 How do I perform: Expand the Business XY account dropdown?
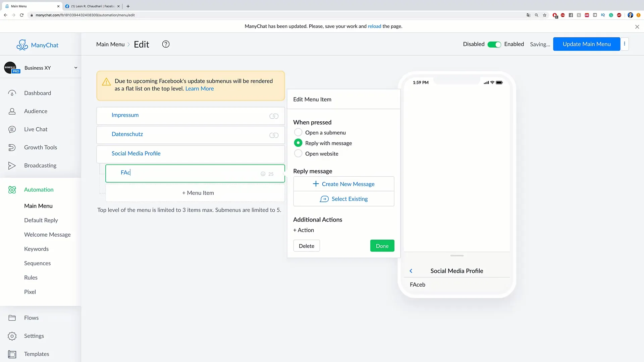[76, 68]
